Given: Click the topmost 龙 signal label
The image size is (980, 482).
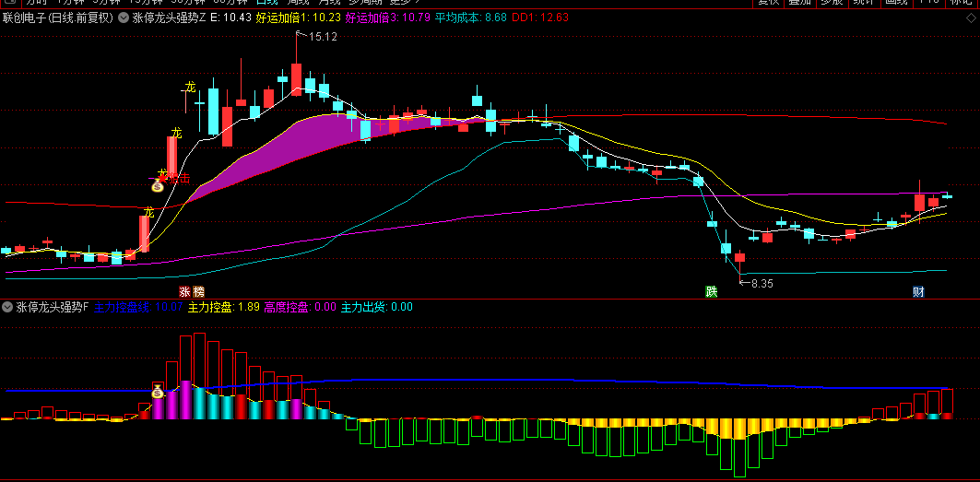Looking at the screenshot, I should pyautogui.click(x=191, y=87).
